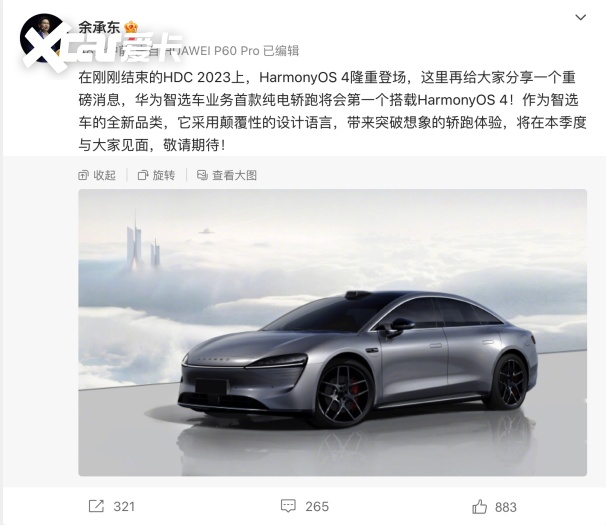Image resolution: width=606 pixels, height=525 pixels.
Task: Click the like count 883
Action: 506,507
